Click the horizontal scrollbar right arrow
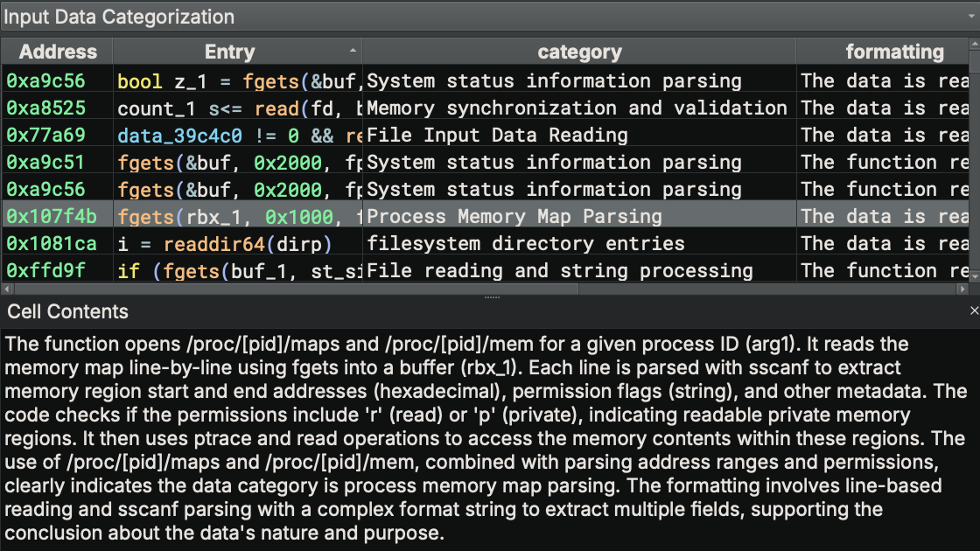Viewport: 980px width, 551px height. [961, 289]
